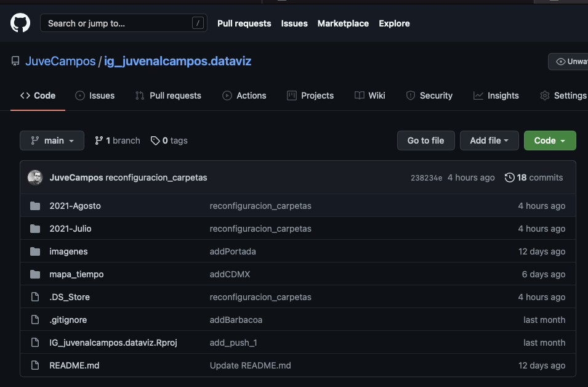Open Update README.md commit message
This screenshot has width=588, height=387.
[x=250, y=365]
